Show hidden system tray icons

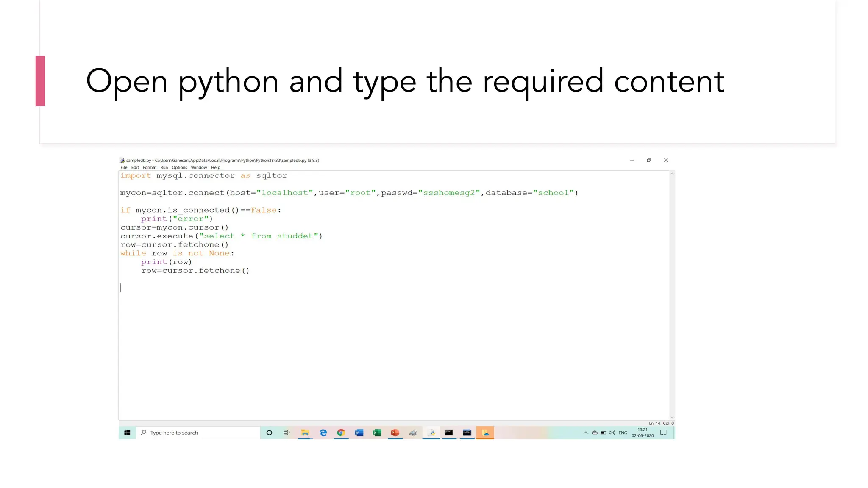(586, 433)
